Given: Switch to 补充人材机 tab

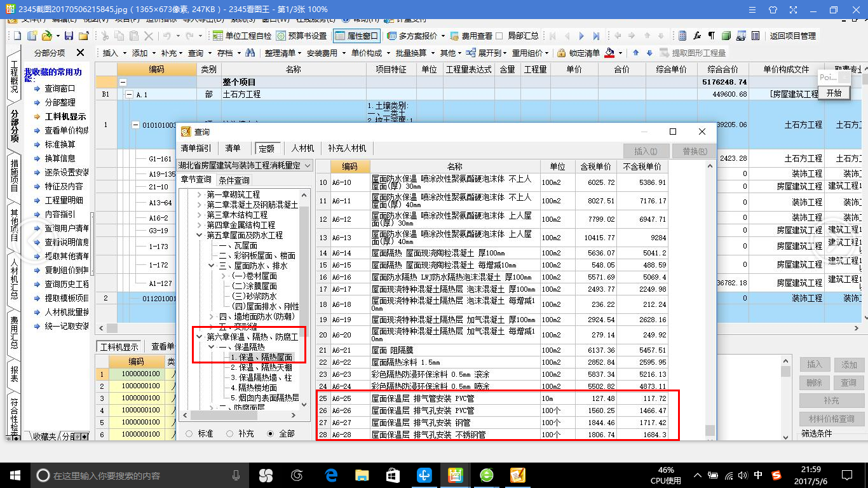Looking at the screenshot, I should (x=347, y=148).
